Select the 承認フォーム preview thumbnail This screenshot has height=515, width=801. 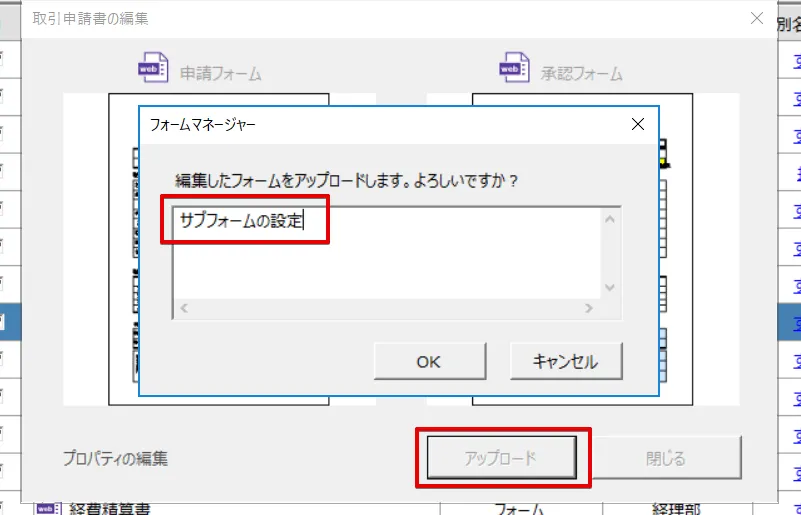click(x=582, y=249)
